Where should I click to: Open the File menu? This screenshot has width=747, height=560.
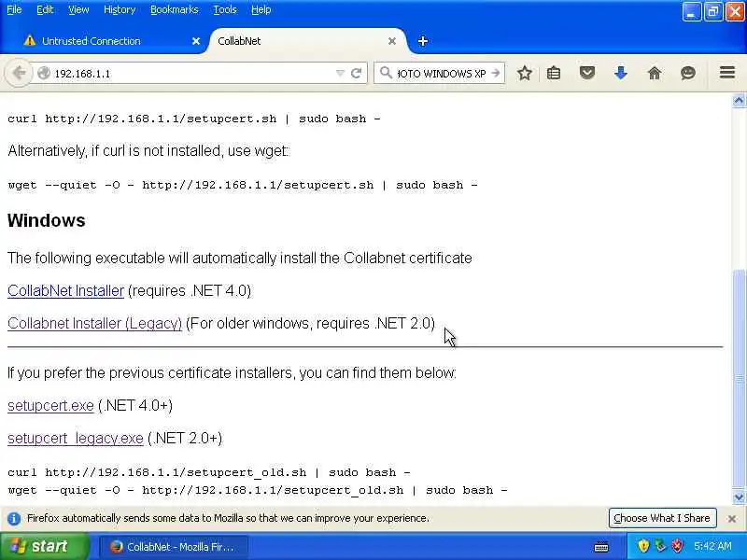14,9
